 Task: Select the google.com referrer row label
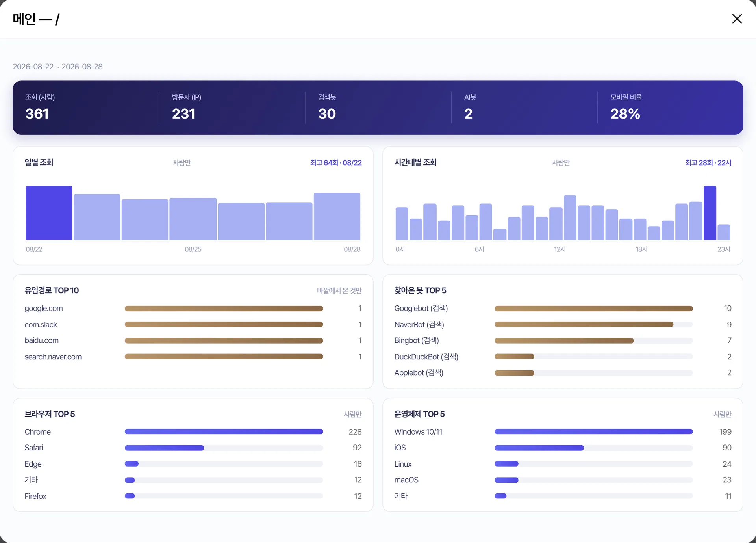44,309
